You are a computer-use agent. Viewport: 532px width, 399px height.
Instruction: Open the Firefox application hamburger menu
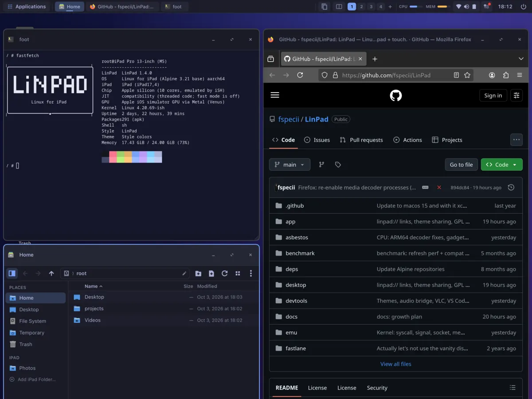pos(520,75)
